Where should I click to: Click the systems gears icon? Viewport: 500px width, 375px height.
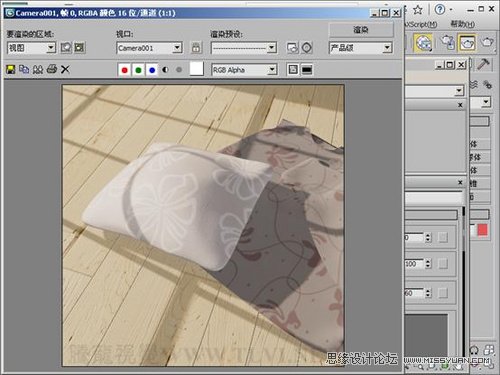click(x=487, y=85)
